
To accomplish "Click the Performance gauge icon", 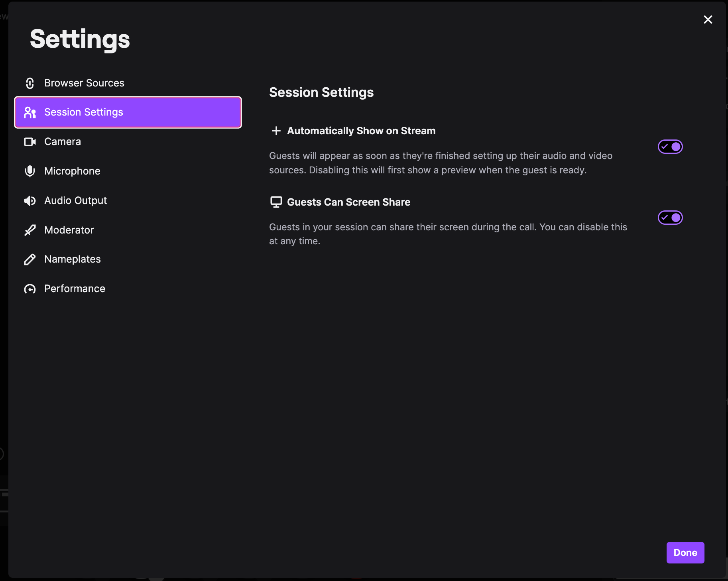I will pos(30,289).
